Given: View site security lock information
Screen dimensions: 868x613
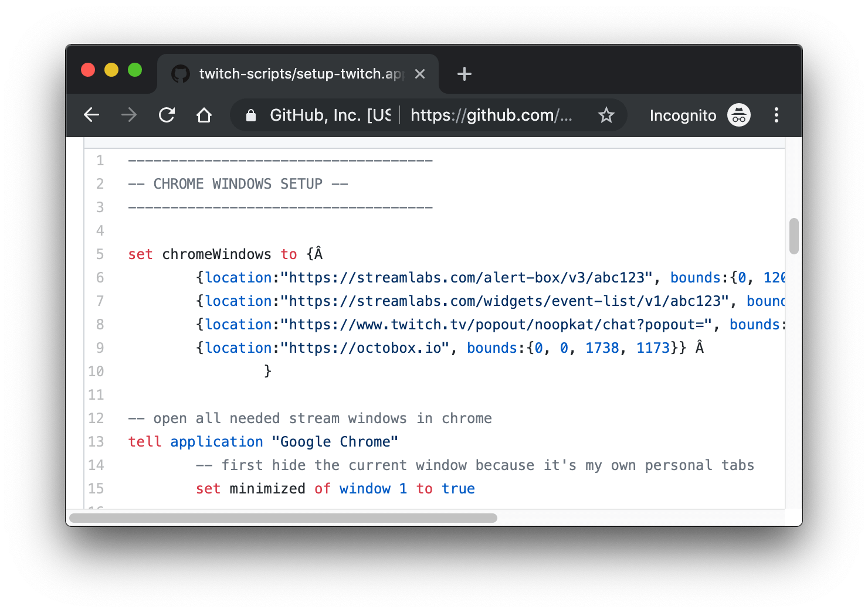Looking at the screenshot, I should tap(251, 115).
